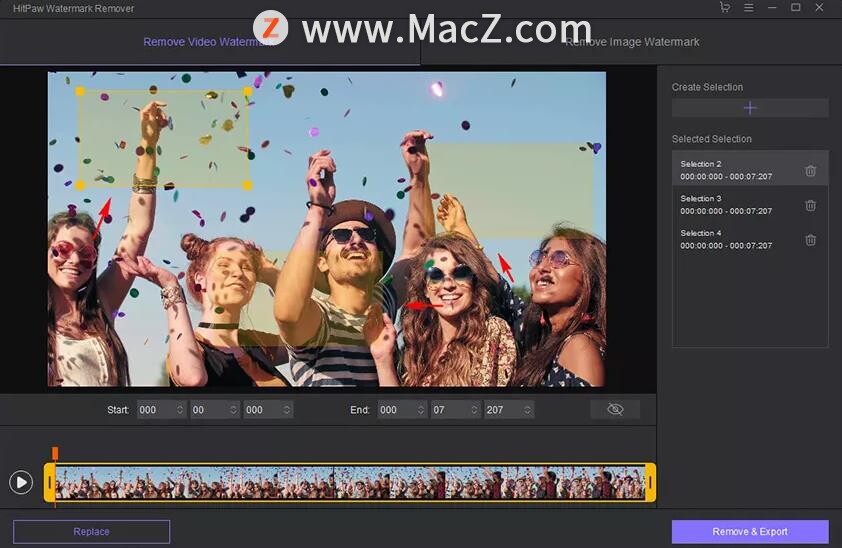Screen dimensions: 842x548
Task: Open the hamburger menu in title bar
Action: pos(749,8)
